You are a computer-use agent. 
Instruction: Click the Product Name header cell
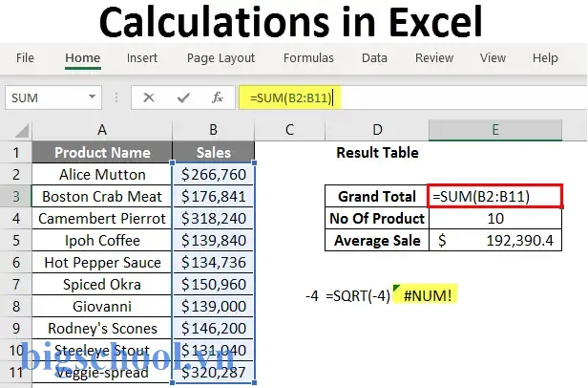tap(102, 152)
